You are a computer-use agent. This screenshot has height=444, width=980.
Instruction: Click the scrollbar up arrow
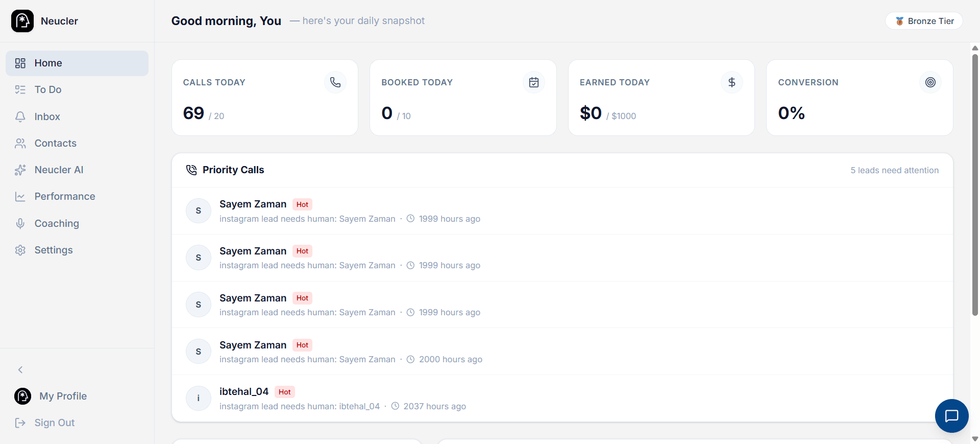coord(975,48)
